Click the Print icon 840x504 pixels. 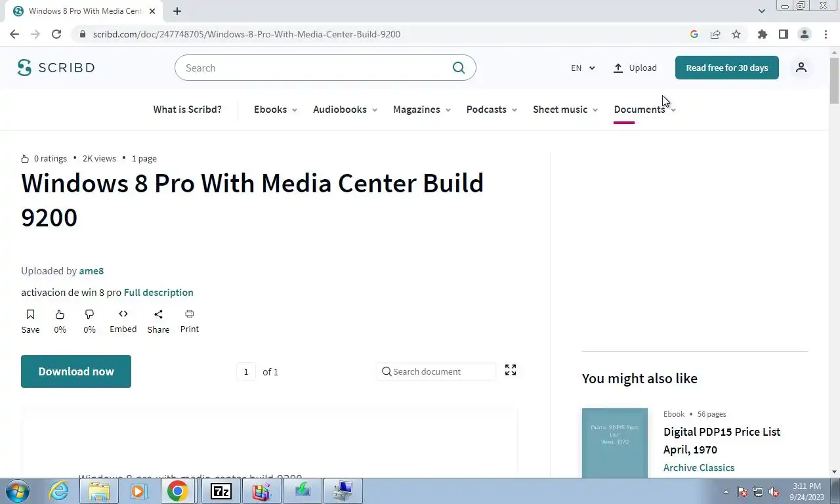click(x=190, y=314)
